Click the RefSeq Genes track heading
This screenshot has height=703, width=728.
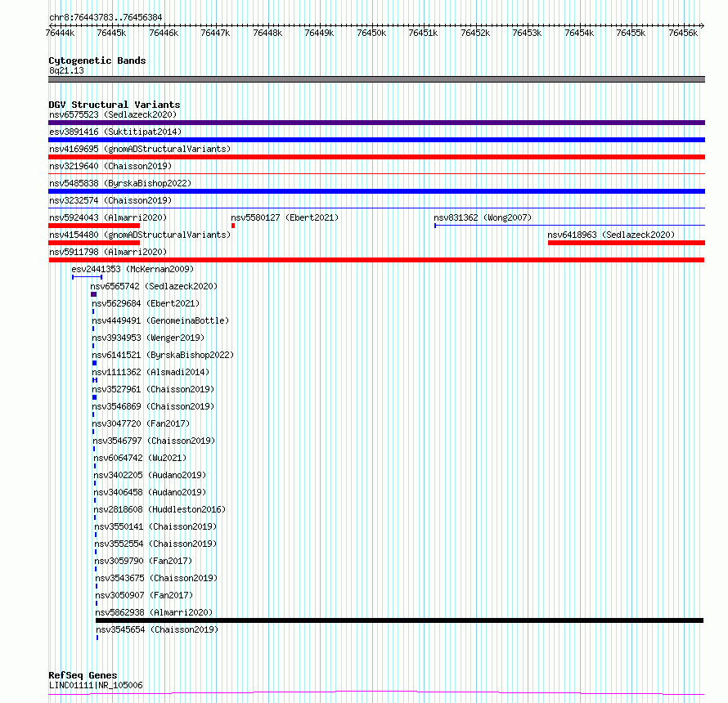click(x=83, y=676)
